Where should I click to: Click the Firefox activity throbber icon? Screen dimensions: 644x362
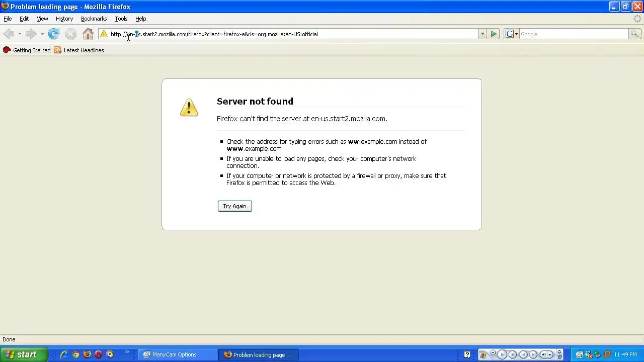tap(637, 19)
